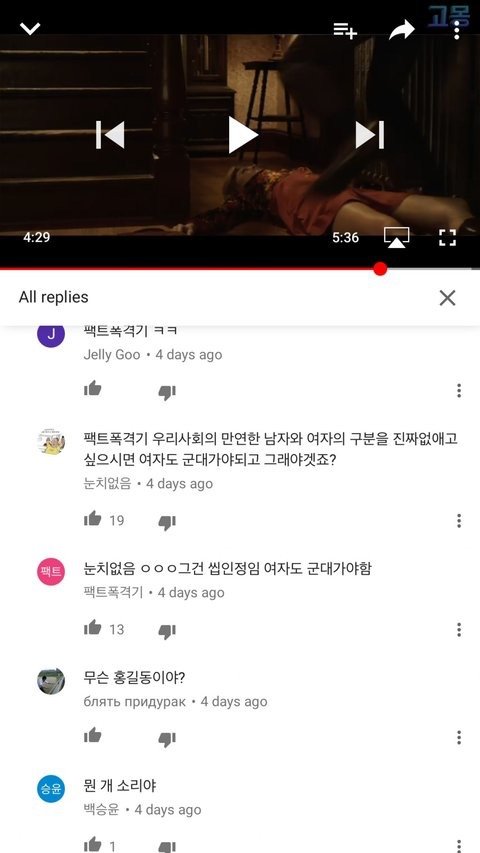Share the video with arrow icon
The height and width of the screenshot is (853, 480).
402,30
